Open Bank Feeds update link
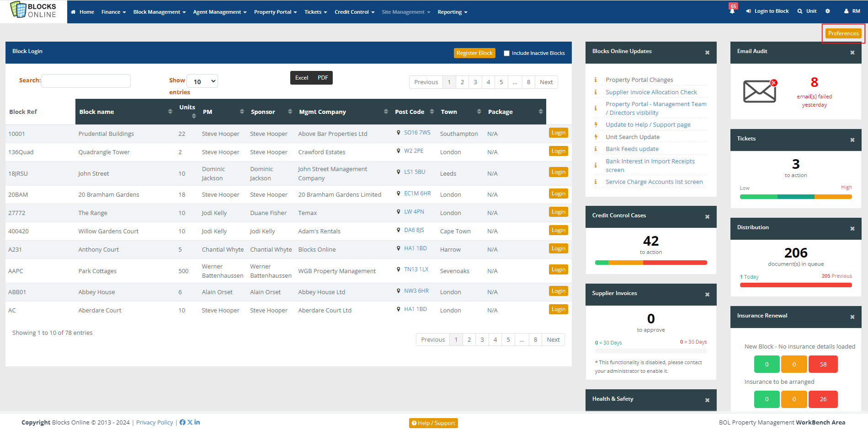The width and height of the screenshot is (868, 430). pos(632,149)
